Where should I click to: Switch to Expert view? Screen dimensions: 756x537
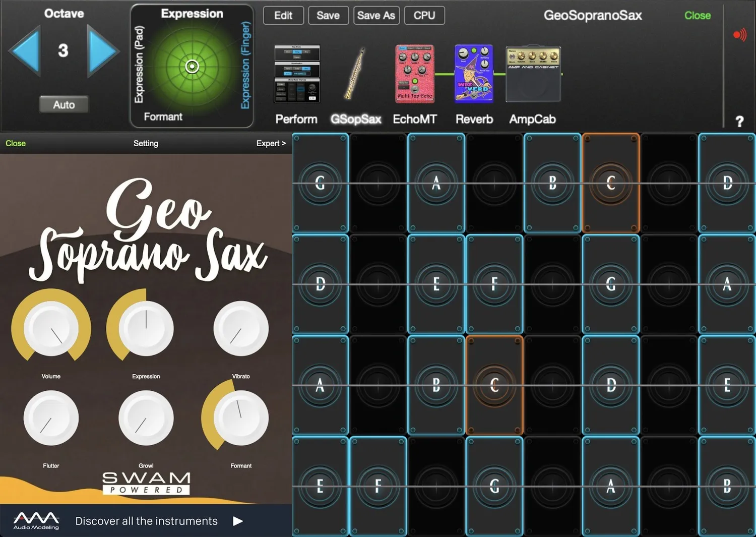pyautogui.click(x=271, y=143)
